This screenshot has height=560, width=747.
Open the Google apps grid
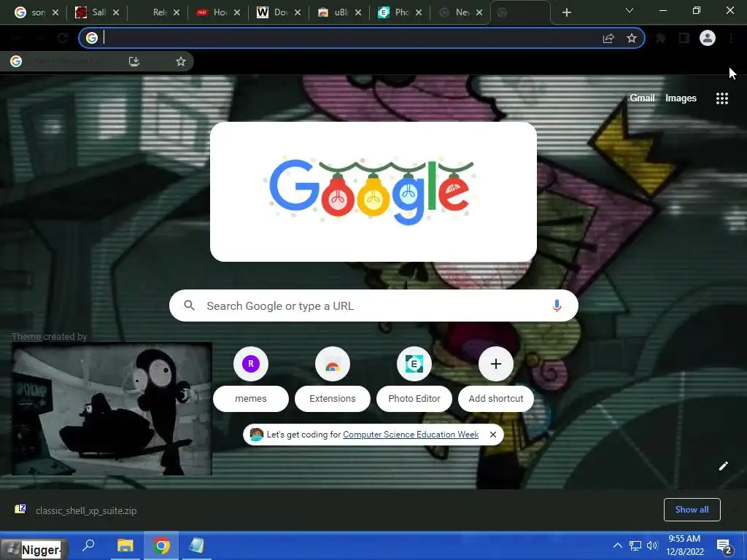[x=722, y=98]
